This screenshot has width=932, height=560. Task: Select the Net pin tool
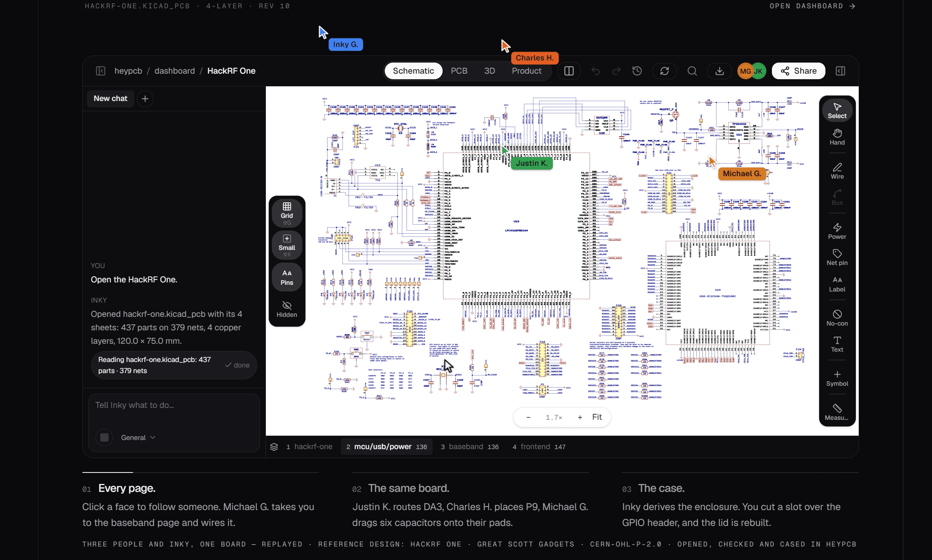point(837,257)
